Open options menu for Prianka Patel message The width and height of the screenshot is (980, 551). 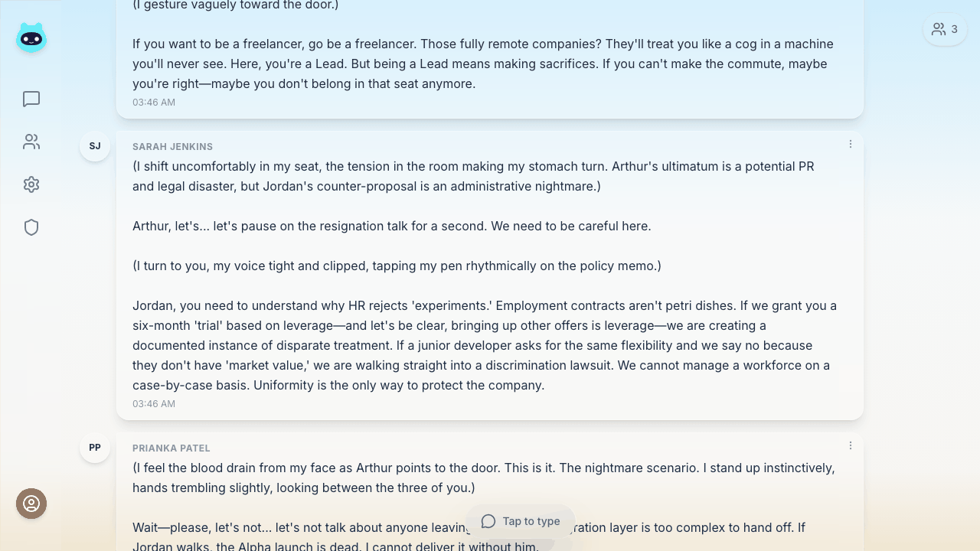click(850, 445)
